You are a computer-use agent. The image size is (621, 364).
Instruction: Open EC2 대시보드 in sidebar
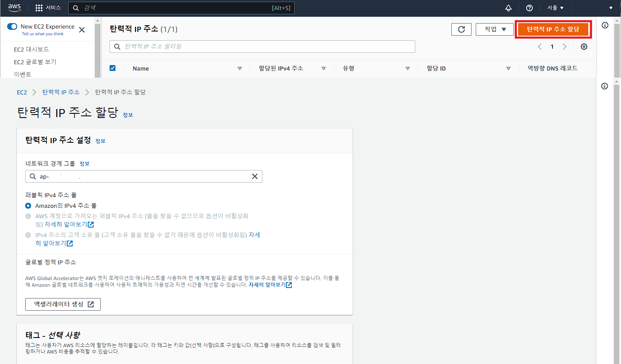(x=31, y=50)
